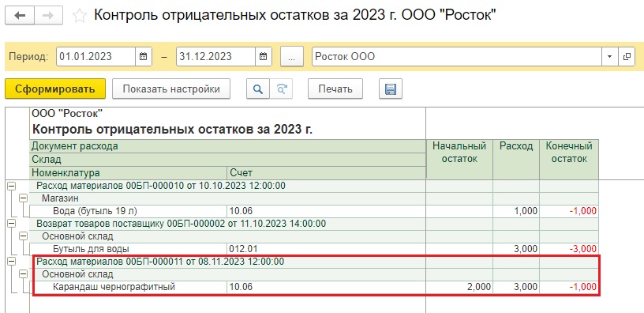644x313 pixels.
Task: Select the Карандаш чернографитный row
Action: [x=314, y=287]
